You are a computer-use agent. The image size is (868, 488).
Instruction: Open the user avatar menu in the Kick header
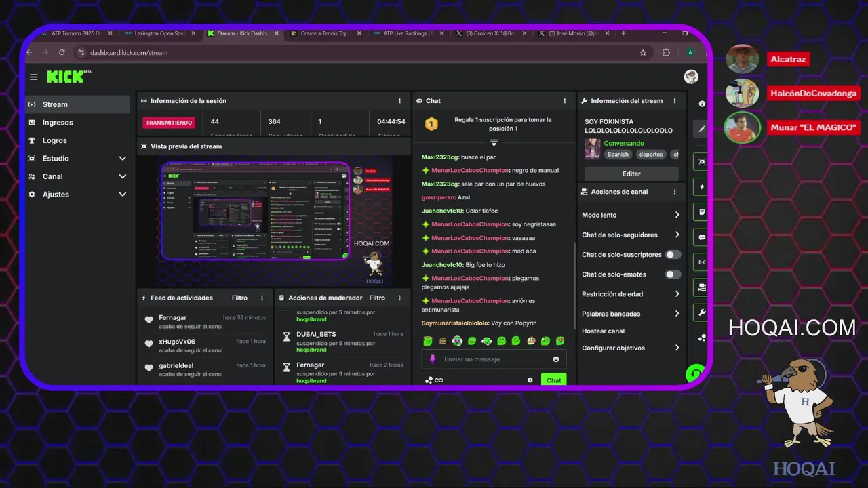pyautogui.click(x=691, y=77)
